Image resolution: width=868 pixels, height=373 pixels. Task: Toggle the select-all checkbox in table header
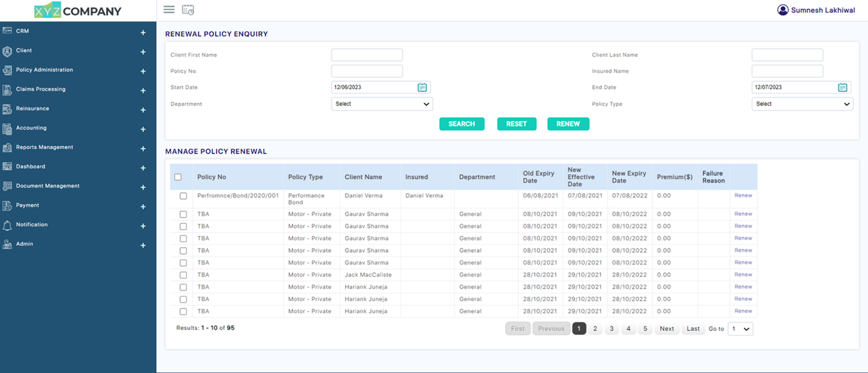pyautogui.click(x=179, y=176)
